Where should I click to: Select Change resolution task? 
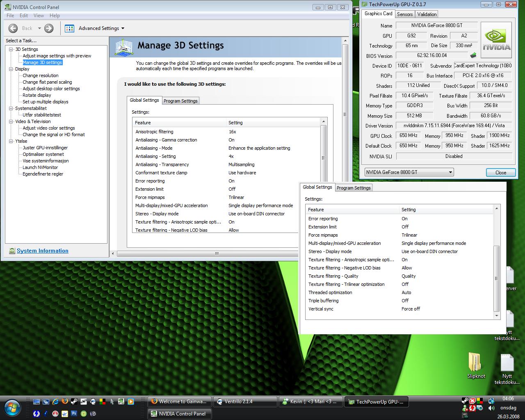click(41, 75)
